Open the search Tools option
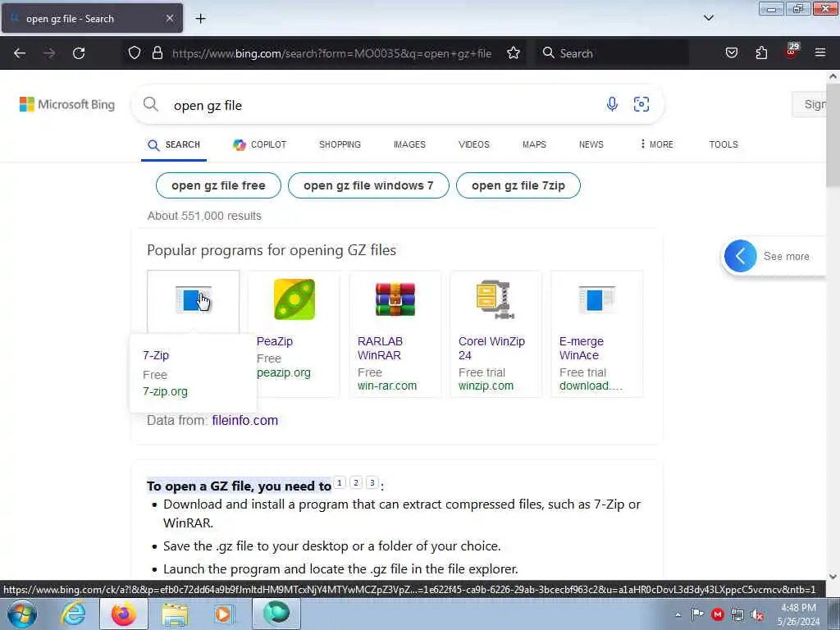Image resolution: width=840 pixels, height=630 pixels. click(724, 144)
